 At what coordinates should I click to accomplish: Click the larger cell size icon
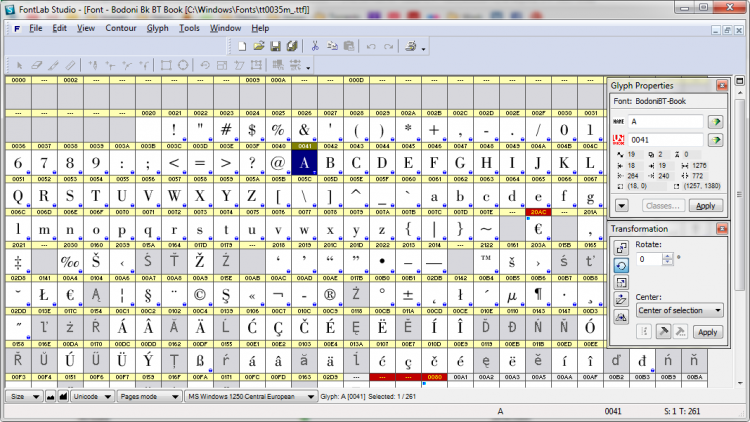point(63,396)
